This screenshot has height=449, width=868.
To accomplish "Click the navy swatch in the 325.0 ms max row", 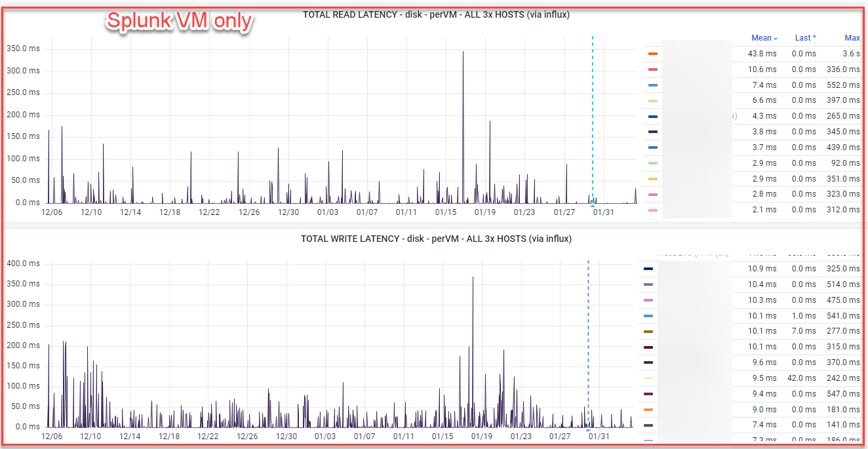I will point(648,269).
